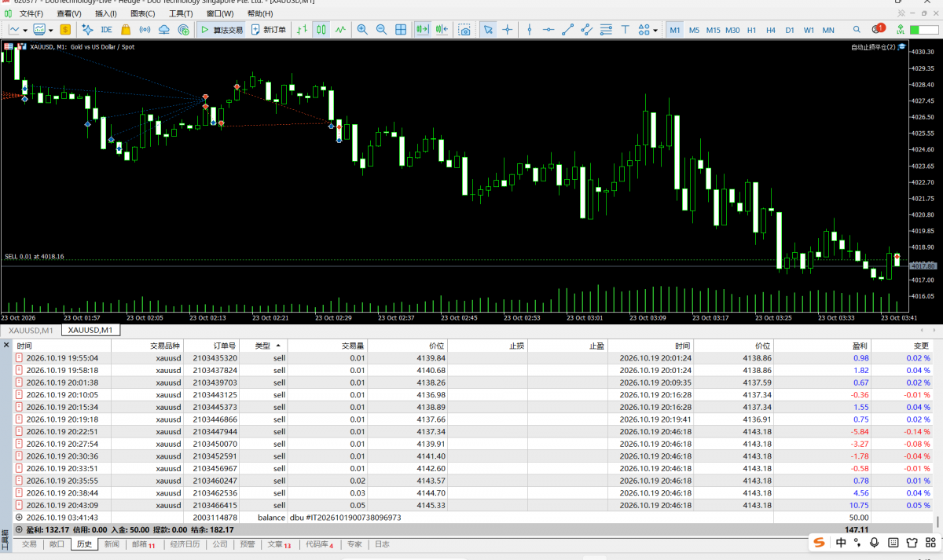Viewport: 943px width, 560px height.
Task: Select the equidistant channel tool
Action: point(587,30)
